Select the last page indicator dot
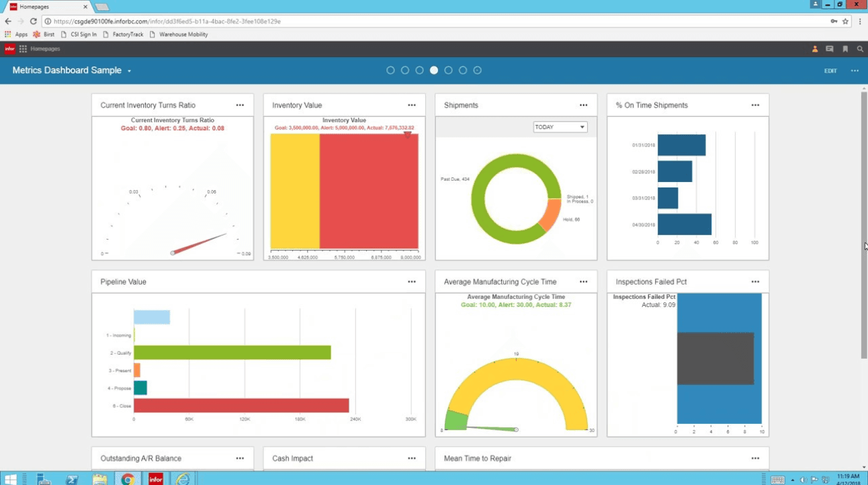The height and width of the screenshot is (485, 868). coord(477,70)
